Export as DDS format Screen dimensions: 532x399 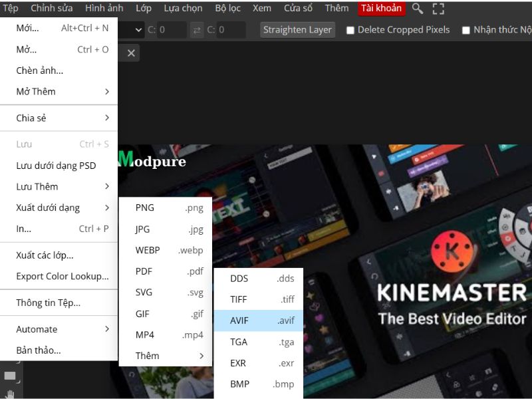click(259, 279)
